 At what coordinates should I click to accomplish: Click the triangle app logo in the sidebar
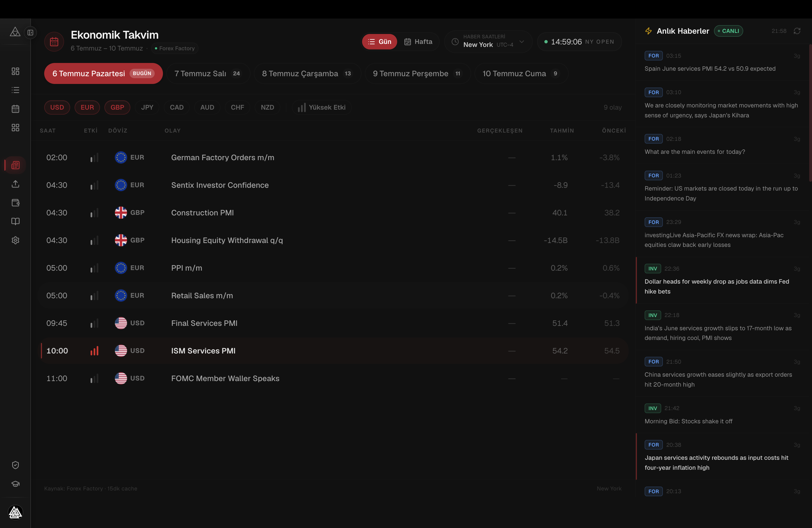coord(15,32)
